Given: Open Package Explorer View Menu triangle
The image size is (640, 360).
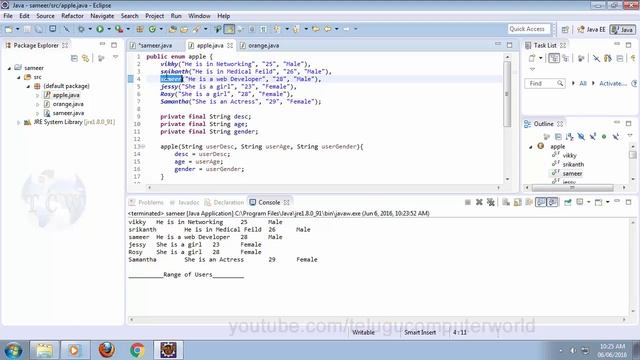Looking at the screenshot, I should point(116,58).
